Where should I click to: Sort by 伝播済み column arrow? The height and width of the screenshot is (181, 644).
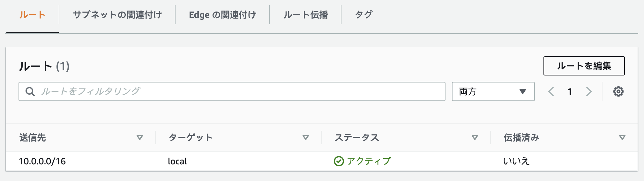(622, 138)
